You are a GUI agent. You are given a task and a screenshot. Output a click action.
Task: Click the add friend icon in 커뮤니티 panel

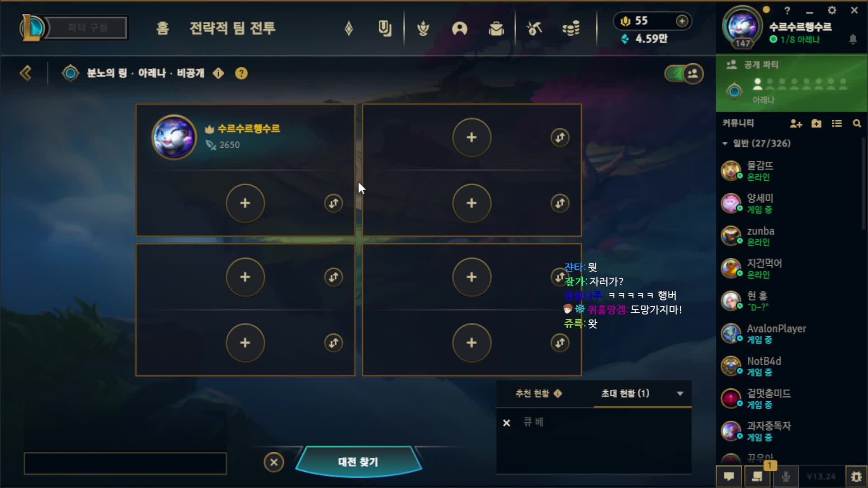tap(796, 123)
